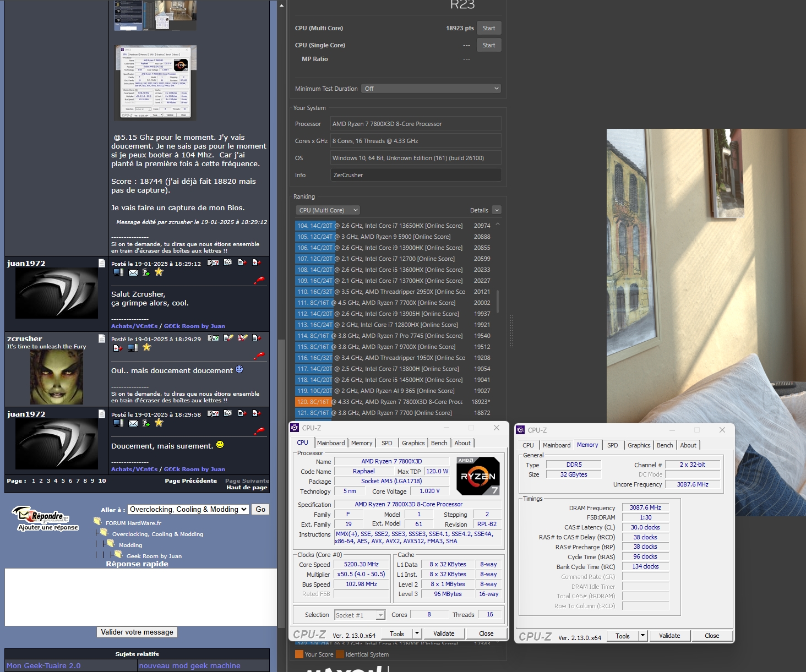This screenshot has height=672, width=806.
Task: Click the Ryzen 7 logo in CPU-Z
Action: (x=478, y=476)
